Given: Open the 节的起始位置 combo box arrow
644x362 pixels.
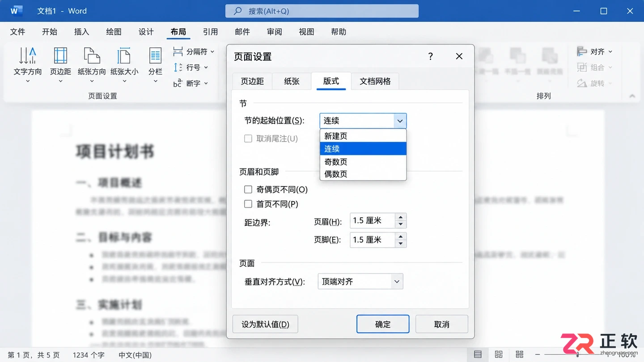Looking at the screenshot, I should 400,121.
